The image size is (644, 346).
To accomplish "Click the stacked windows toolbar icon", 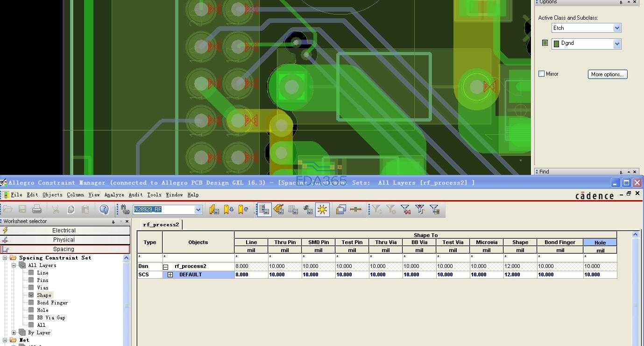I will point(341,209).
